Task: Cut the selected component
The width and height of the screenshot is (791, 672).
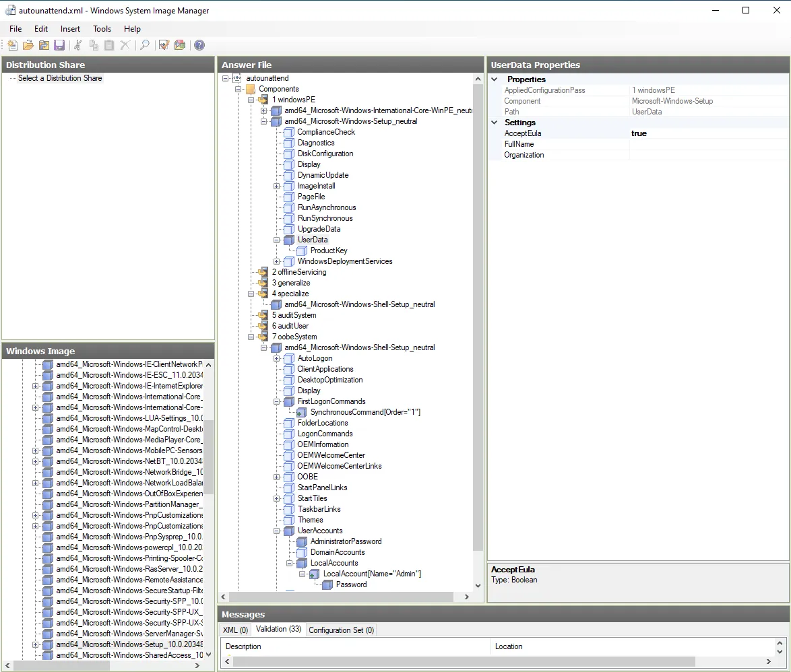Action: pyautogui.click(x=77, y=45)
